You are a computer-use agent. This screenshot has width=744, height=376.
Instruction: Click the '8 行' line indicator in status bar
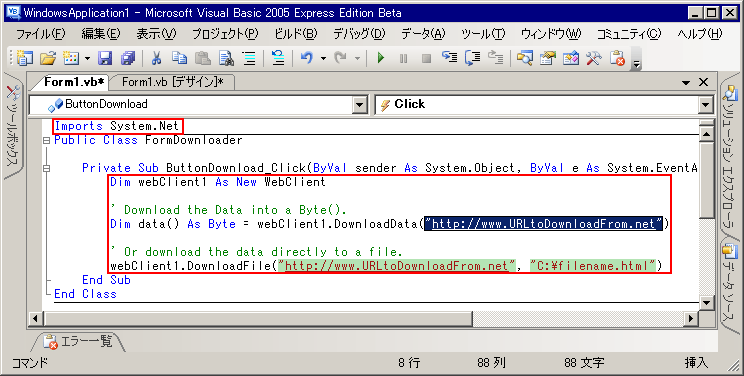coord(409,363)
